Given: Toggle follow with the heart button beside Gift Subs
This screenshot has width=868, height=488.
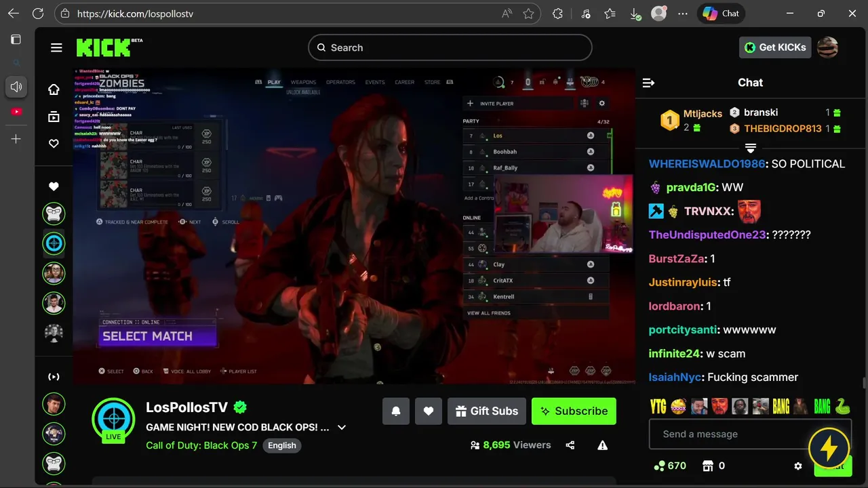Looking at the screenshot, I should point(429,411).
